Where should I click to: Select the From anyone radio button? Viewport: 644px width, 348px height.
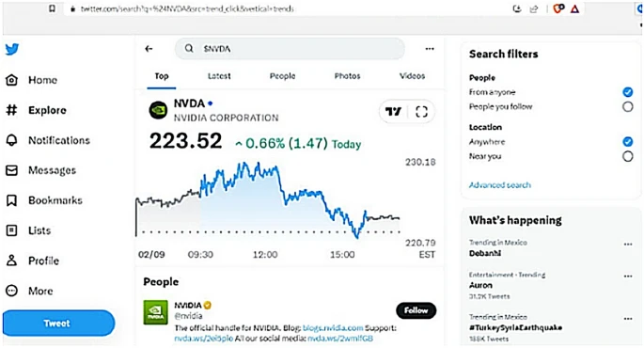[627, 92]
